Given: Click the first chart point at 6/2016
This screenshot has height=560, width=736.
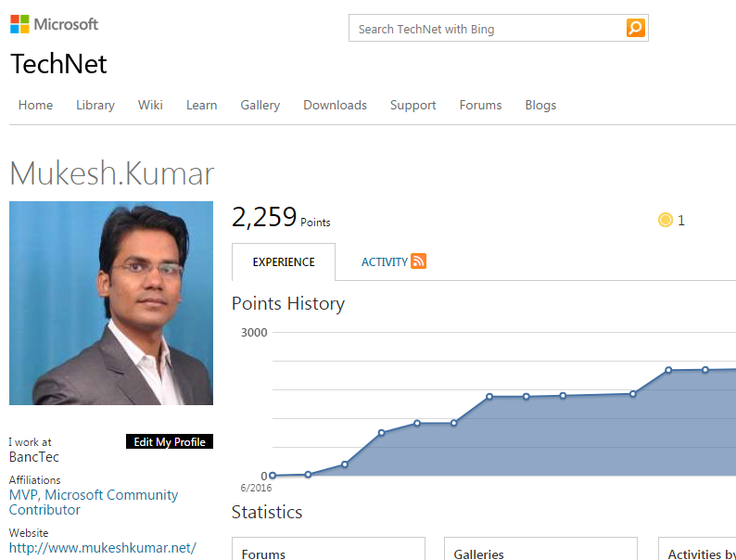Looking at the screenshot, I should (x=273, y=476).
